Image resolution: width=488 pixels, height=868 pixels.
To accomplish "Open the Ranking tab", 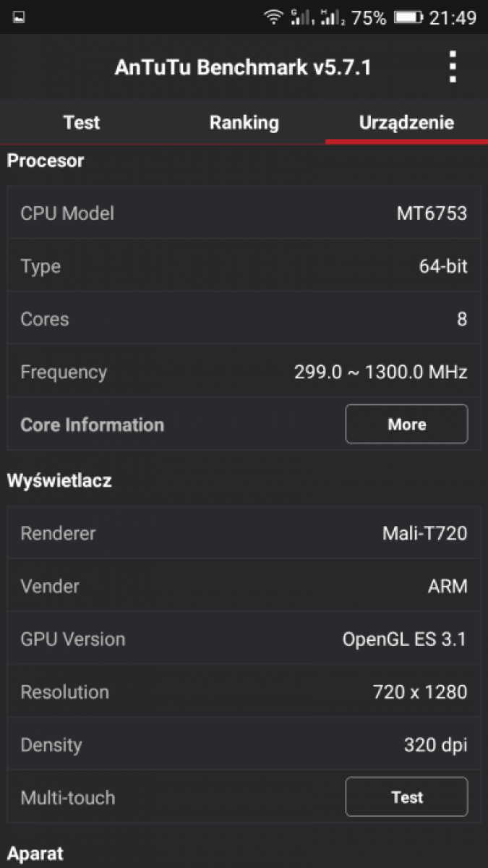I will [244, 123].
